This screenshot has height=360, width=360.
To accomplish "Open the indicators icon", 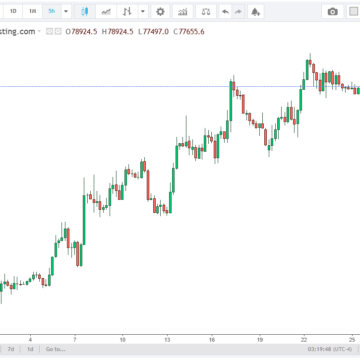I will [x=183, y=12].
